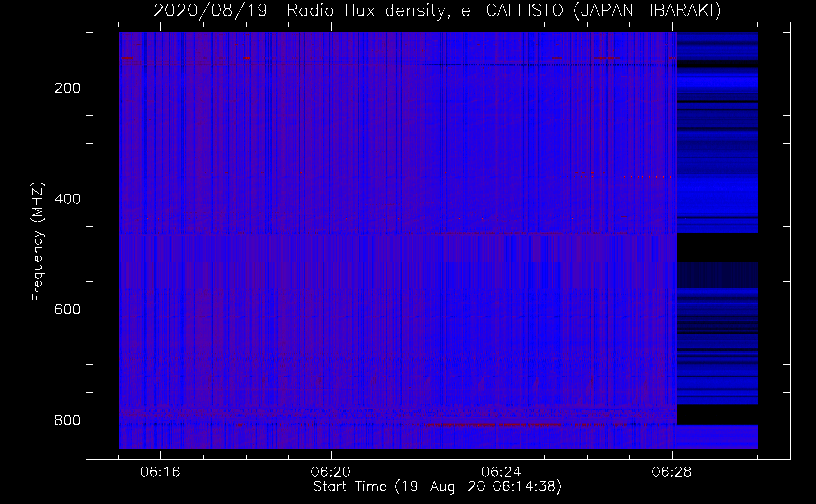Select the 'e-CALLISTO (JAPAN-IBARAKI)' title text
Screen dimensions: 816x504
coord(592,11)
